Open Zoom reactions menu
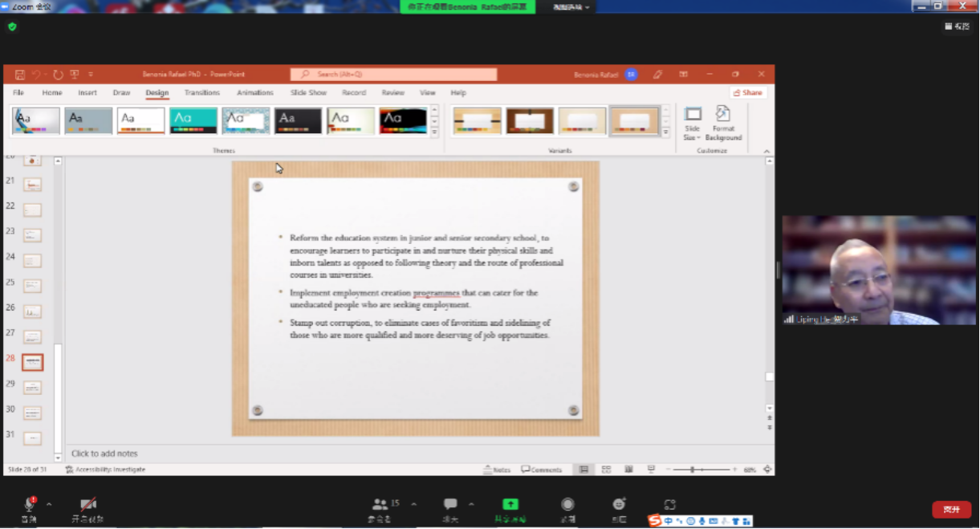Image resolution: width=980 pixels, height=529 pixels. [619, 505]
